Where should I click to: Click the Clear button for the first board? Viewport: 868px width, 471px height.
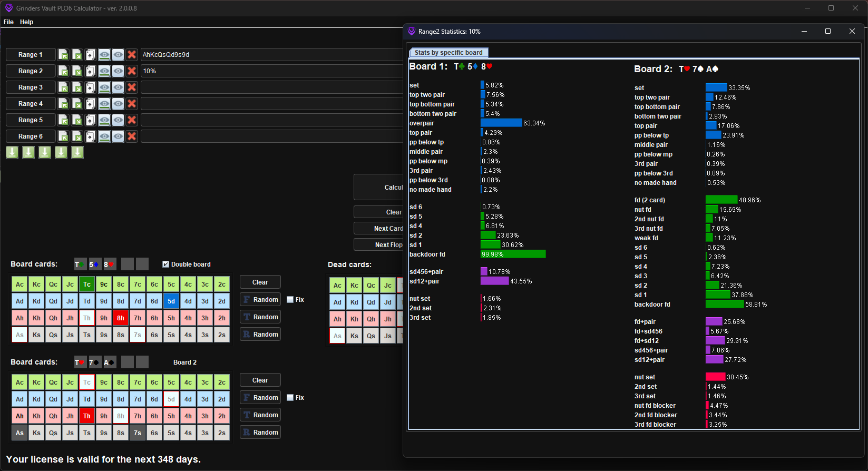260,282
